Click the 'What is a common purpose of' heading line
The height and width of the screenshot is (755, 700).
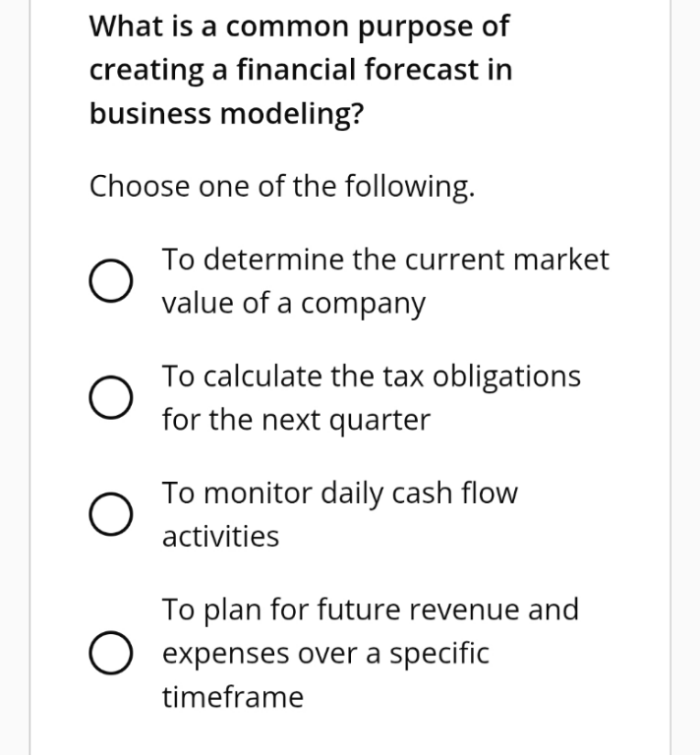point(299,26)
